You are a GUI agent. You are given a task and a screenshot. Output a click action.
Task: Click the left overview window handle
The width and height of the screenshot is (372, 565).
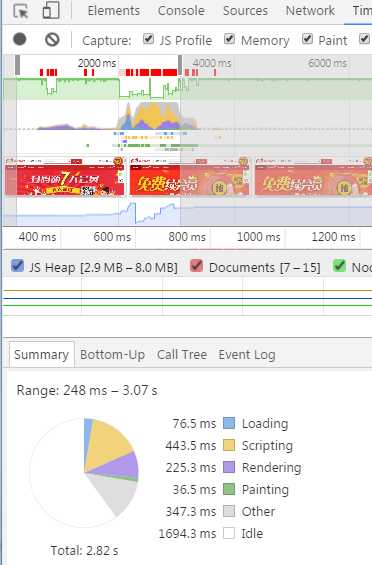click(x=17, y=65)
